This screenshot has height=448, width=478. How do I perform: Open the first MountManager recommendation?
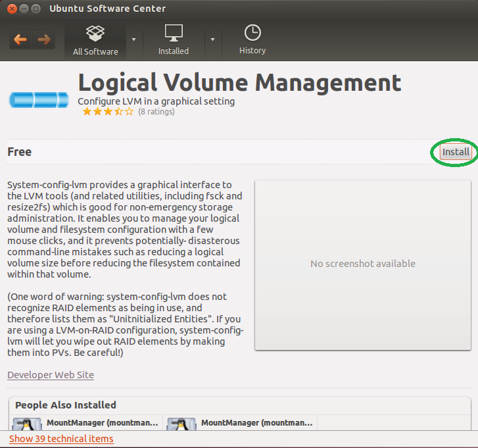coord(86,423)
